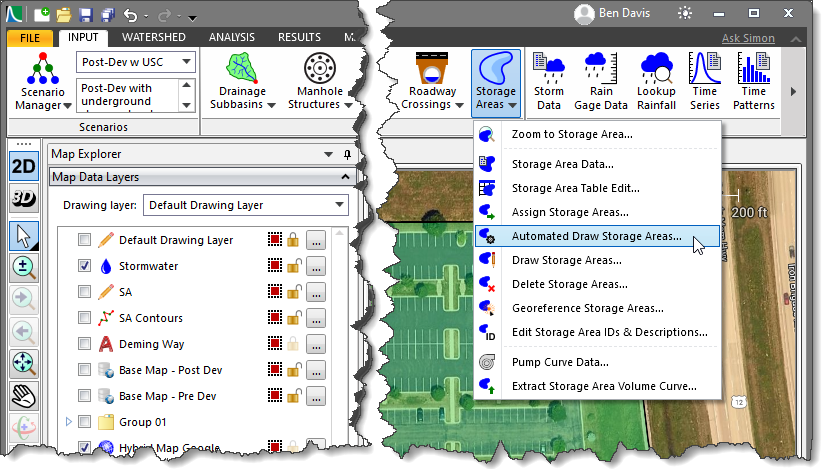Viewport: 828px width, 469px height.
Task: Collapse the ribbon with the chevron
Action: pos(796,39)
